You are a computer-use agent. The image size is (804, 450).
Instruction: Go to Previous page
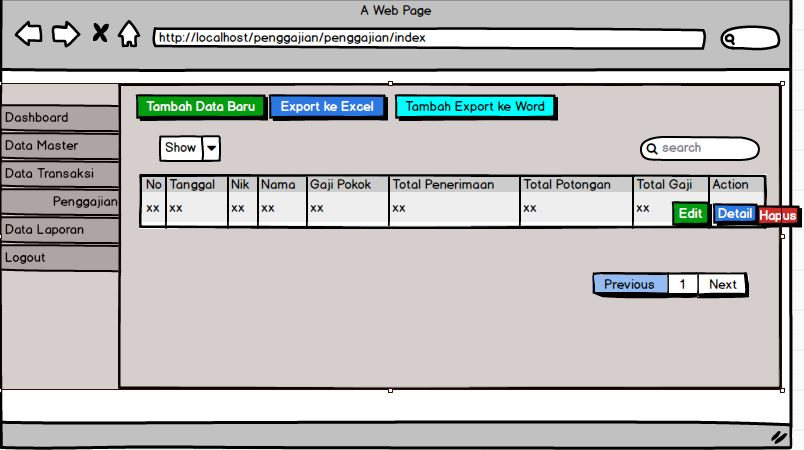point(630,284)
